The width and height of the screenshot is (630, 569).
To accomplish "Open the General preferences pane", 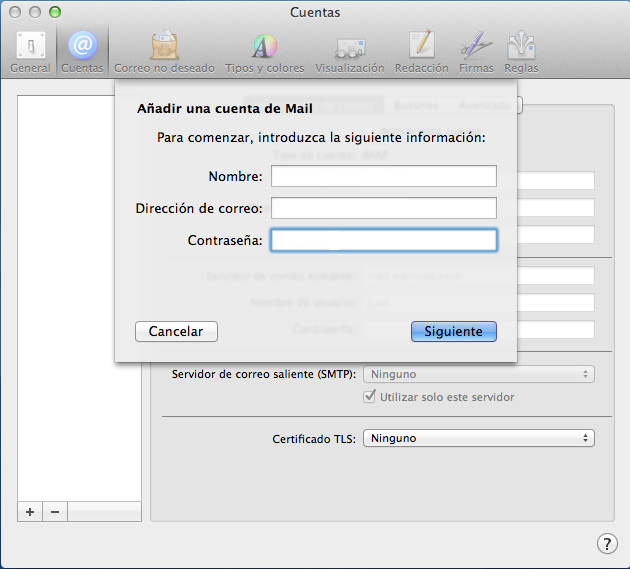I will pyautogui.click(x=31, y=52).
